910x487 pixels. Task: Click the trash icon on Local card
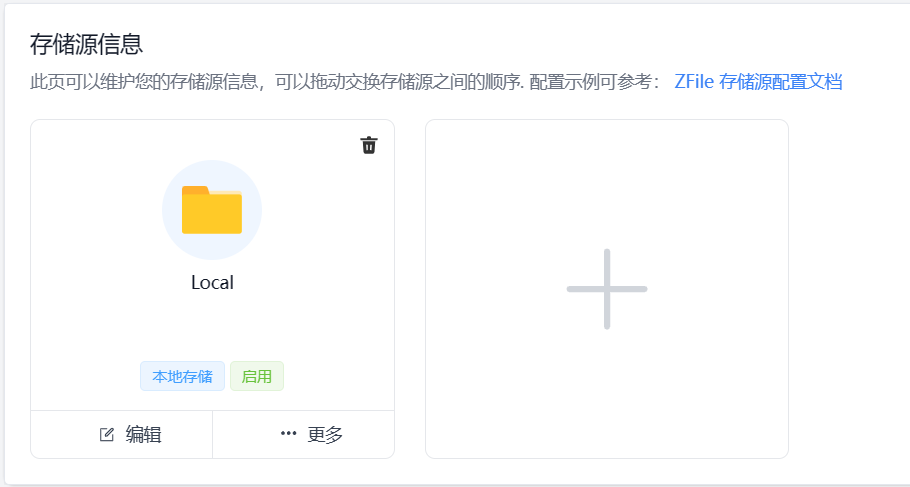pos(369,146)
